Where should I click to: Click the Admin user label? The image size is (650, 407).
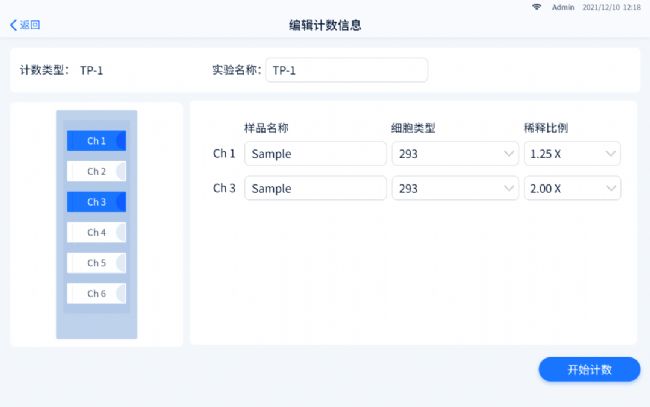(x=563, y=7)
